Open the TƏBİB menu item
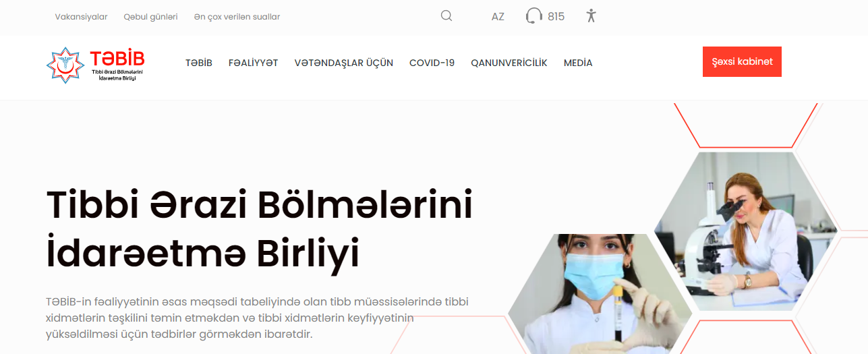 [x=199, y=63]
